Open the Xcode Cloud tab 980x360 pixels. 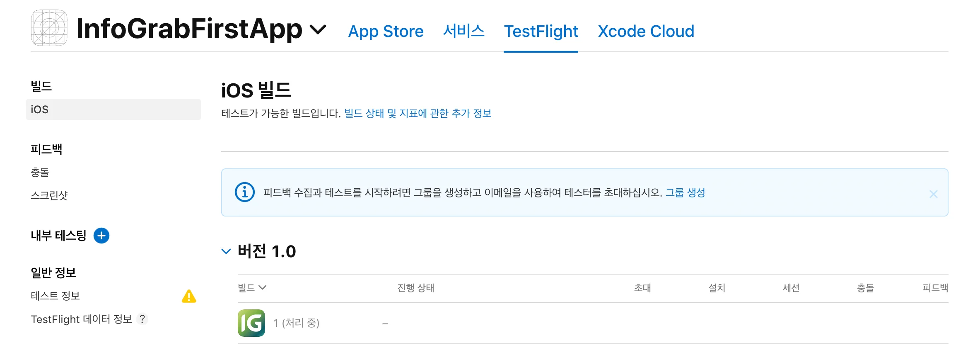(646, 31)
